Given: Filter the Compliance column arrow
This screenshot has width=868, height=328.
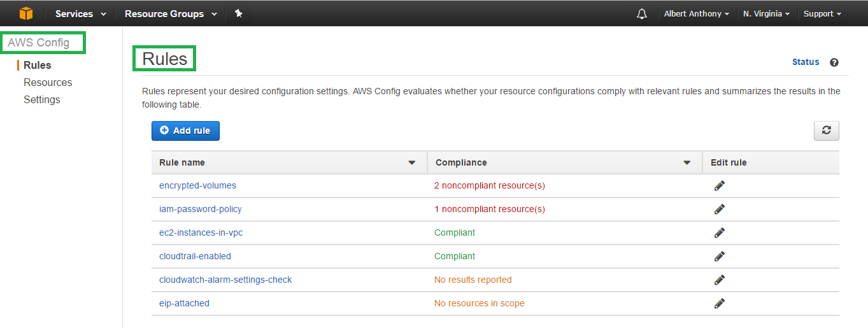Looking at the screenshot, I should click(687, 163).
